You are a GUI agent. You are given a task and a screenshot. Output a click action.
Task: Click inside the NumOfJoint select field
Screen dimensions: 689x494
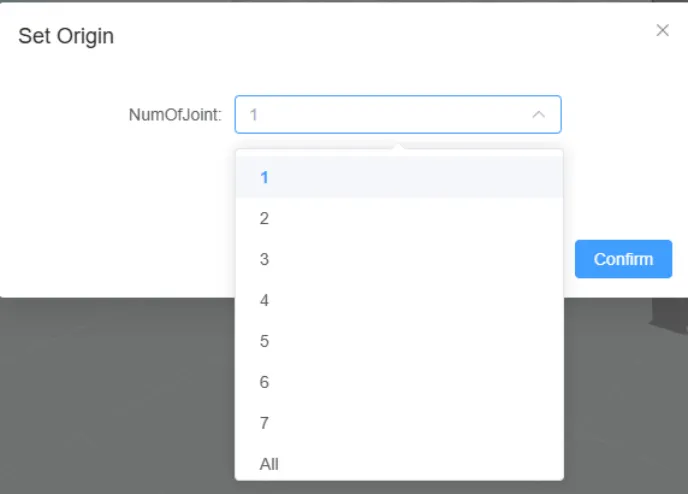(380, 115)
